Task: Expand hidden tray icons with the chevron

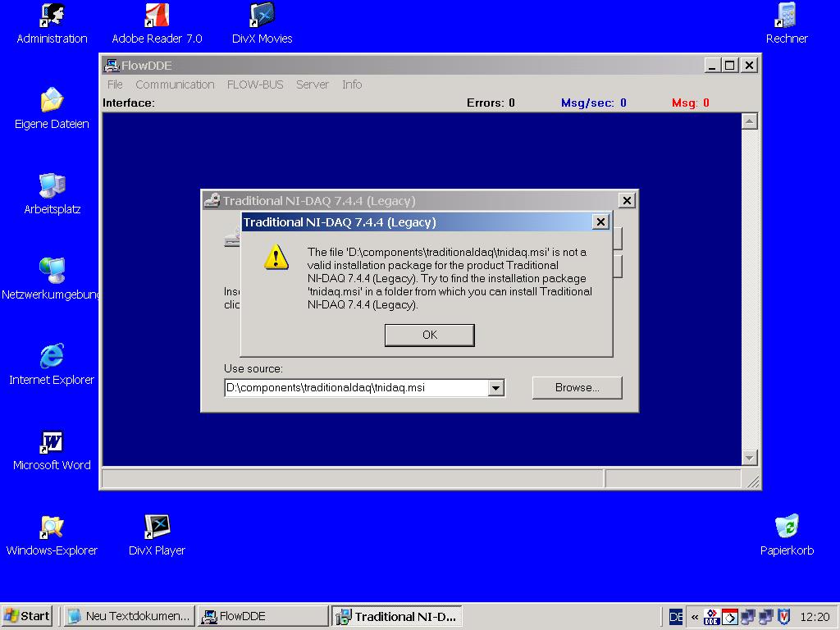Action: tap(695, 617)
